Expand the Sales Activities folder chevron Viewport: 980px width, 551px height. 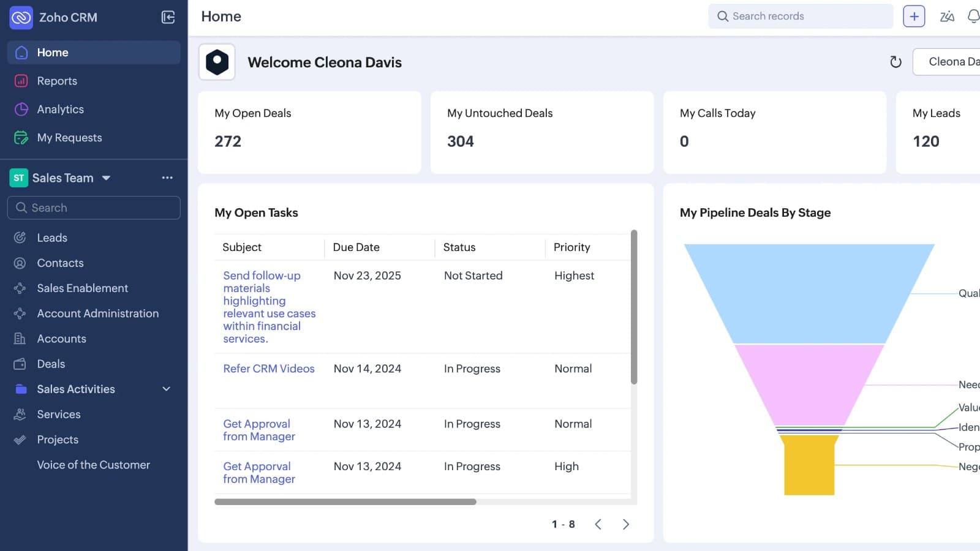[166, 389]
